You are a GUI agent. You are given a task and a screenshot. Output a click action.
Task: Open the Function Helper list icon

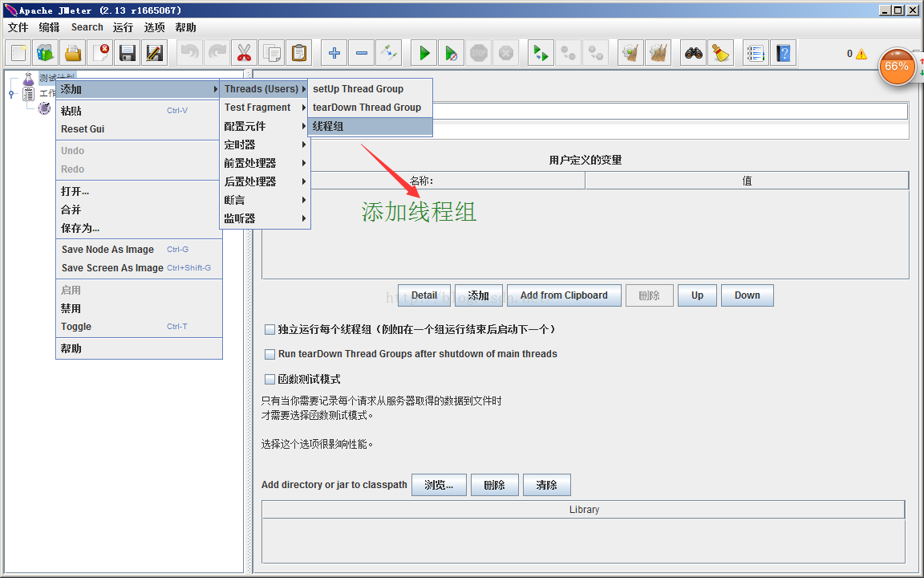point(756,53)
